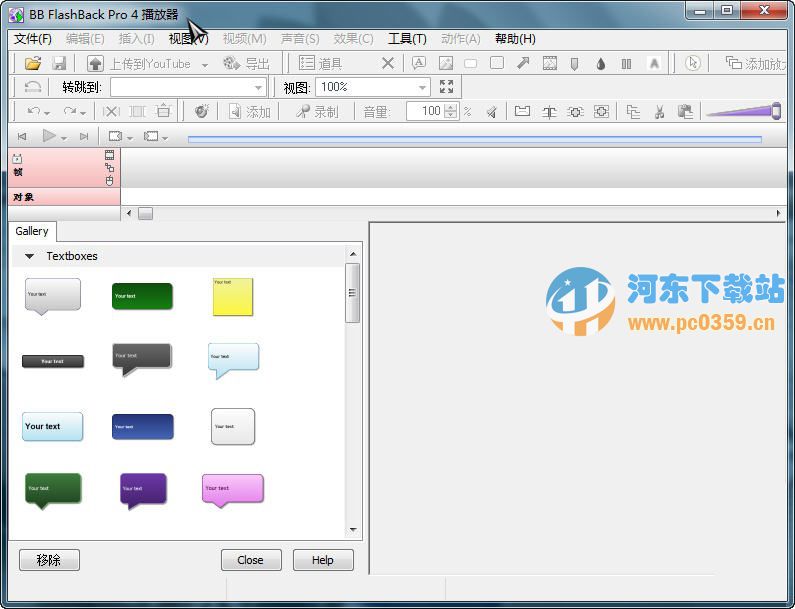Viewport: 795px width, 609px height.
Task: Click the delete frames X icon
Action: click(x=111, y=111)
